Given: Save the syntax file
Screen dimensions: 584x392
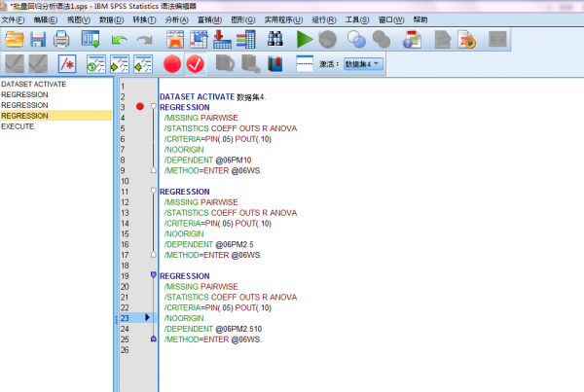Looking at the screenshot, I should (x=38, y=39).
